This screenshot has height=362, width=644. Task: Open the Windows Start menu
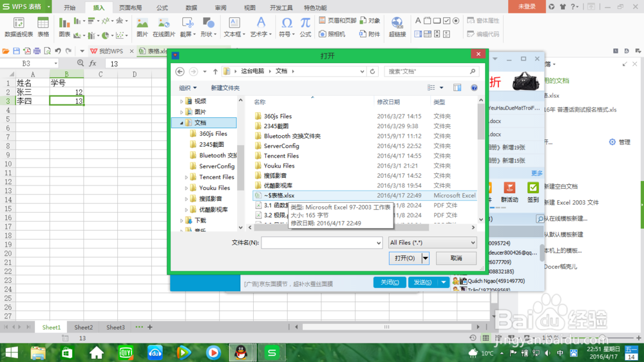[11, 352]
